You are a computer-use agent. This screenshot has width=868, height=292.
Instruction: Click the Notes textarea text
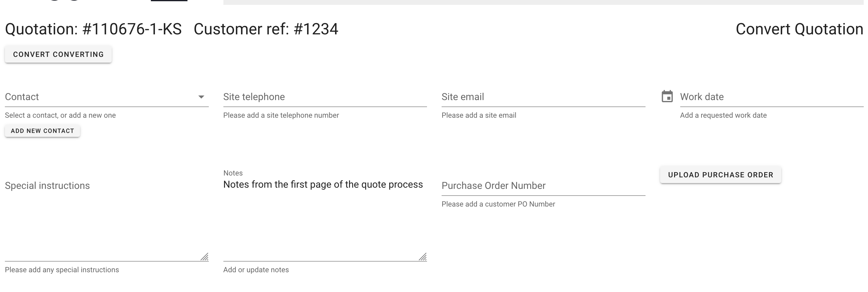tap(323, 185)
